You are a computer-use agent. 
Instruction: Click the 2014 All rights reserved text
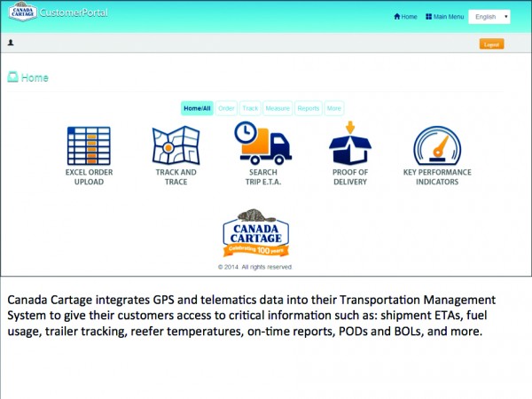point(254,267)
